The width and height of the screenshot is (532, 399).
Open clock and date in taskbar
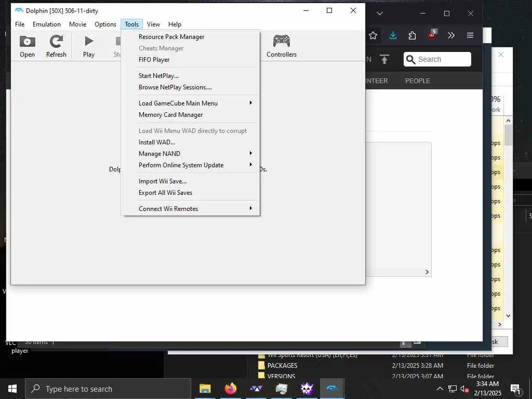click(487, 389)
